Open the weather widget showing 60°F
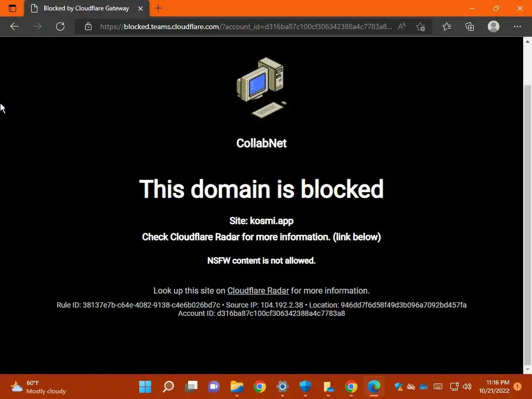The image size is (532, 399). point(38,387)
